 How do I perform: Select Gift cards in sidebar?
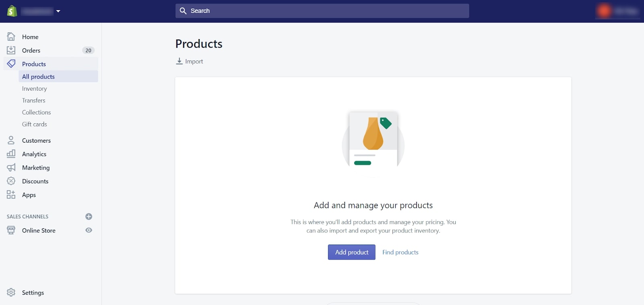point(34,124)
